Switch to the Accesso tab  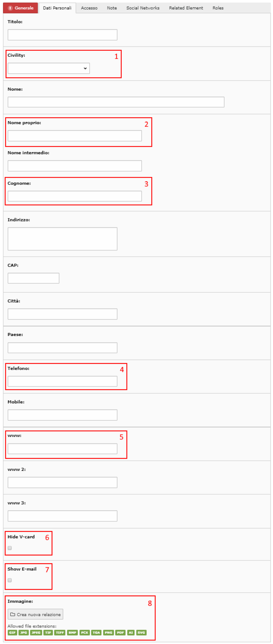[x=89, y=8]
